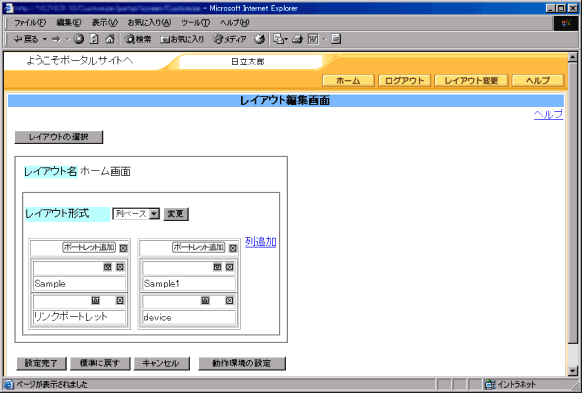This screenshot has height=393, width=582.
Task: Click the Back (戻る) toolbar button
Action: click(25, 39)
